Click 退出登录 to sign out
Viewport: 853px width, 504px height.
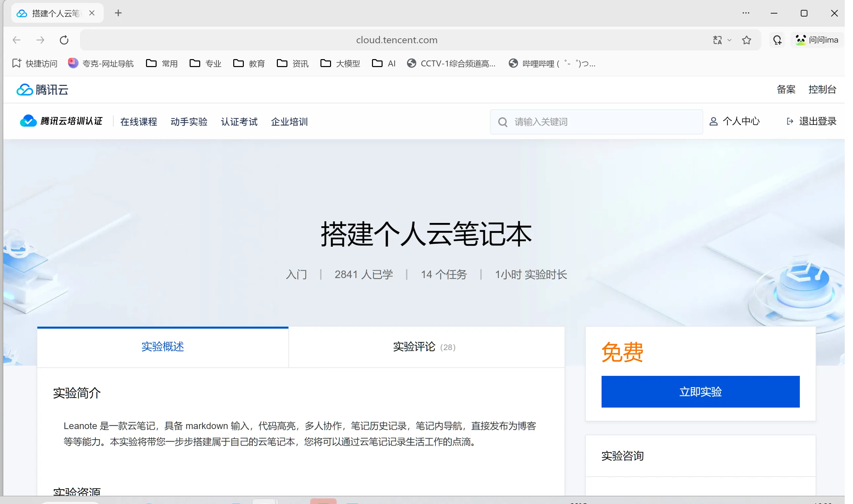(x=811, y=121)
